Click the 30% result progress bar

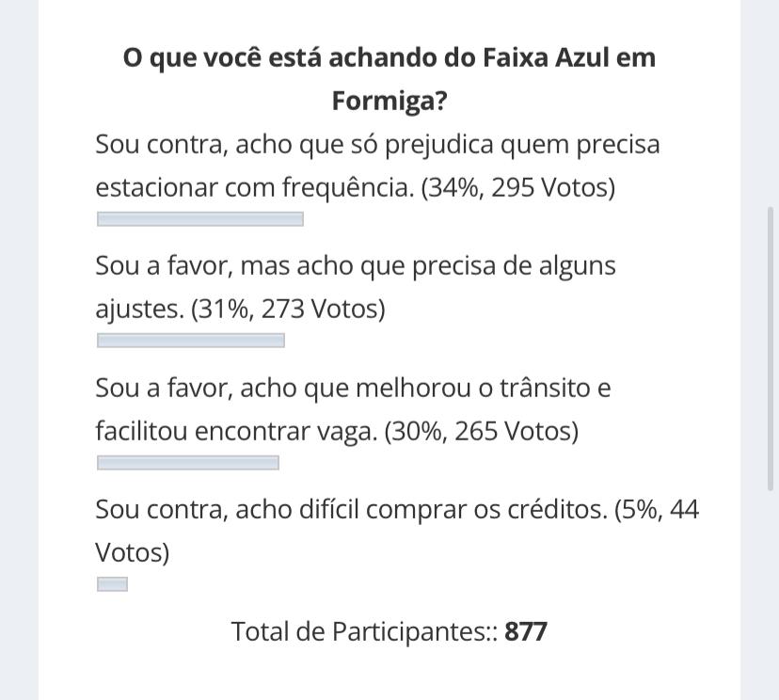point(188,463)
